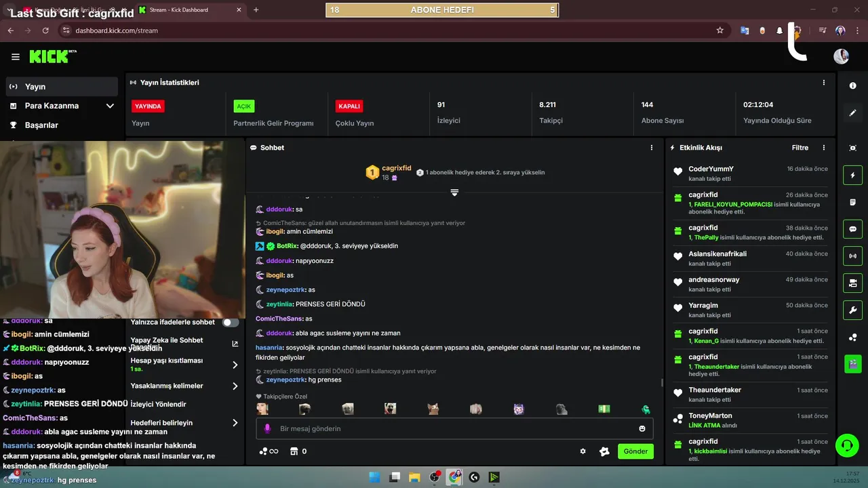Click the three-dots points icon in right sidebar
Screen dimensions: 868x488
(852, 338)
